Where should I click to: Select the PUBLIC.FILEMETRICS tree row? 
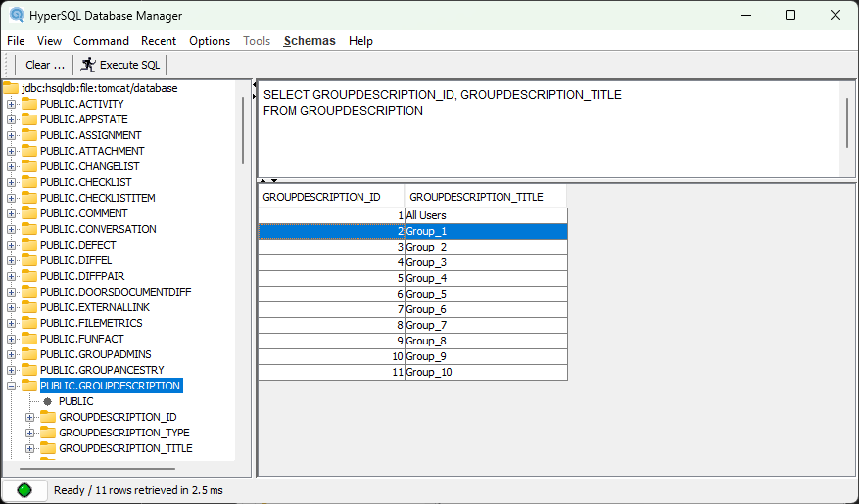click(91, 323)
